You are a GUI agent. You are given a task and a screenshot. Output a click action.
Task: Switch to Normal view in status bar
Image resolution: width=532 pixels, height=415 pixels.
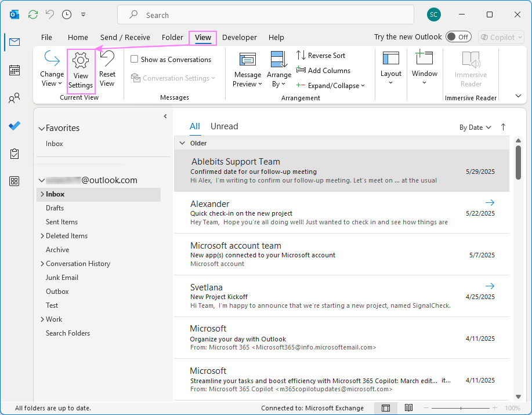[x=386, y=408]
